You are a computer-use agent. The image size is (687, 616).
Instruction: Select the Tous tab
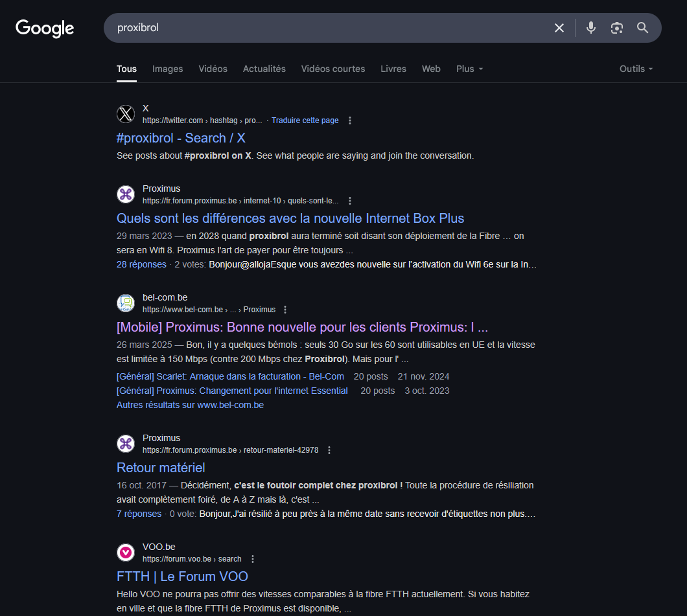126,69
